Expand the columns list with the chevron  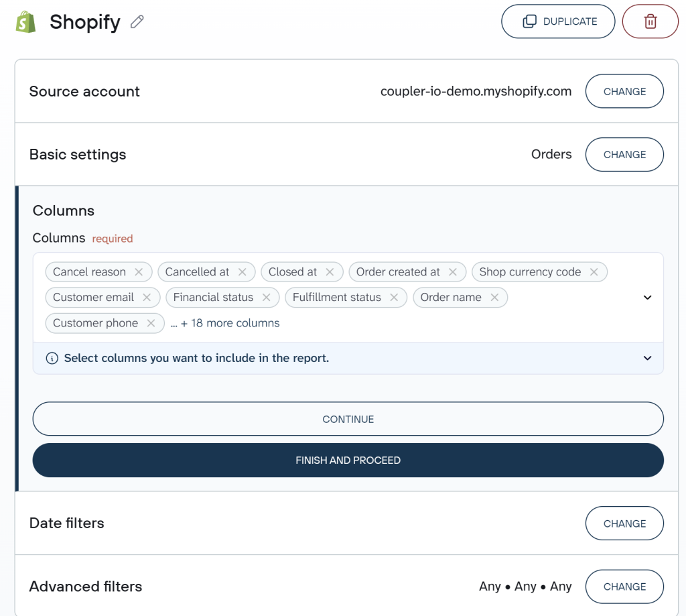pyautogui.click(x=647, y=297)
